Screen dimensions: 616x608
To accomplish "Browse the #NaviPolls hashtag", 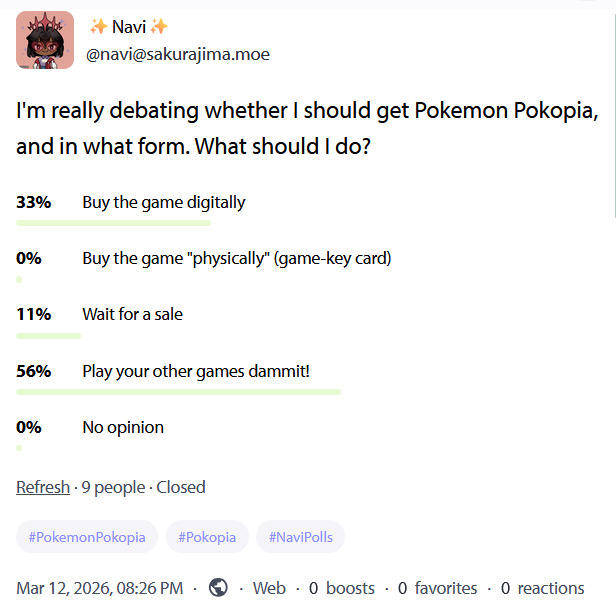I will coord(300,537).
